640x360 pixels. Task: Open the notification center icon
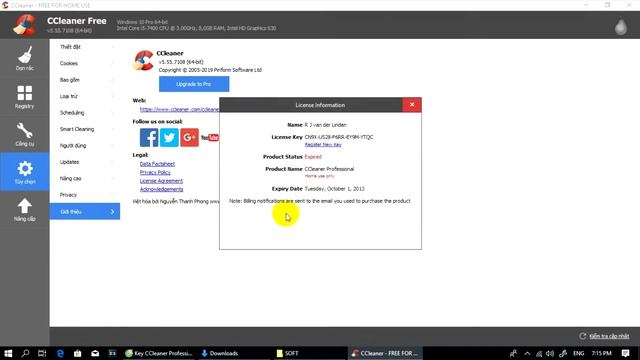coord(626,353)
